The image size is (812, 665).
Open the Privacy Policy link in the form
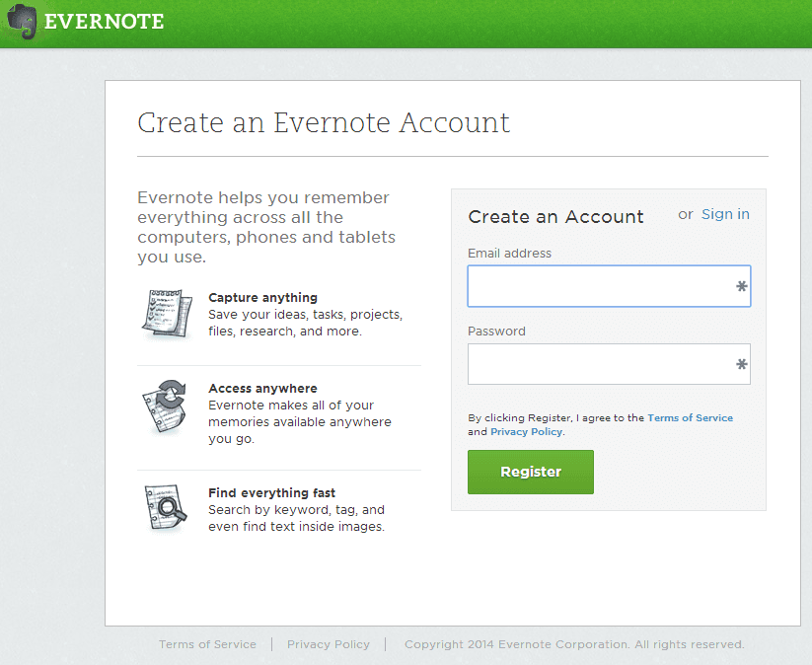pos(526,432)
